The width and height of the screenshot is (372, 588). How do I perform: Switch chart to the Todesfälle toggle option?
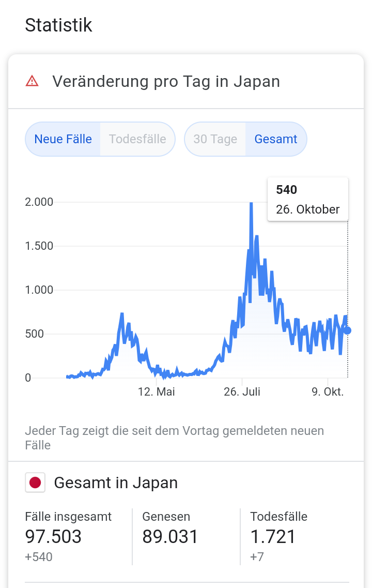click(x=137, y=139)
